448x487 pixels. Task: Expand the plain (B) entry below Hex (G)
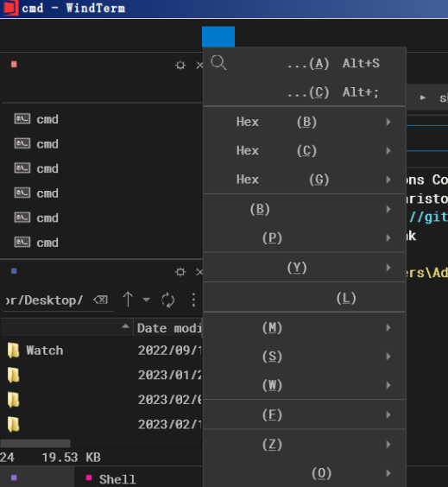pos(305,209)
